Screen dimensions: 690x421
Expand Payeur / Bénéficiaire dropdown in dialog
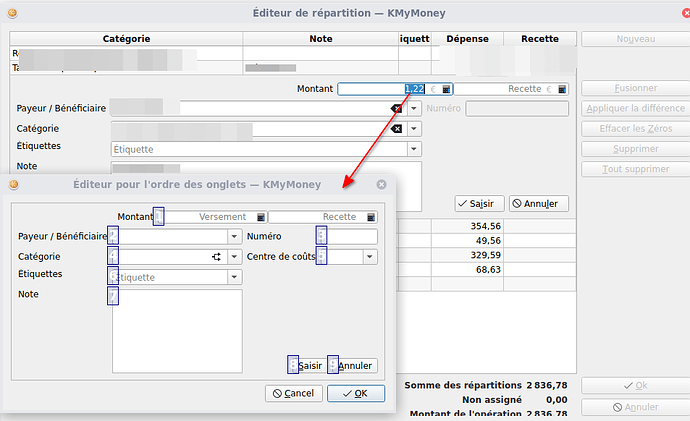pyautogui.click(x=234, y=237)
